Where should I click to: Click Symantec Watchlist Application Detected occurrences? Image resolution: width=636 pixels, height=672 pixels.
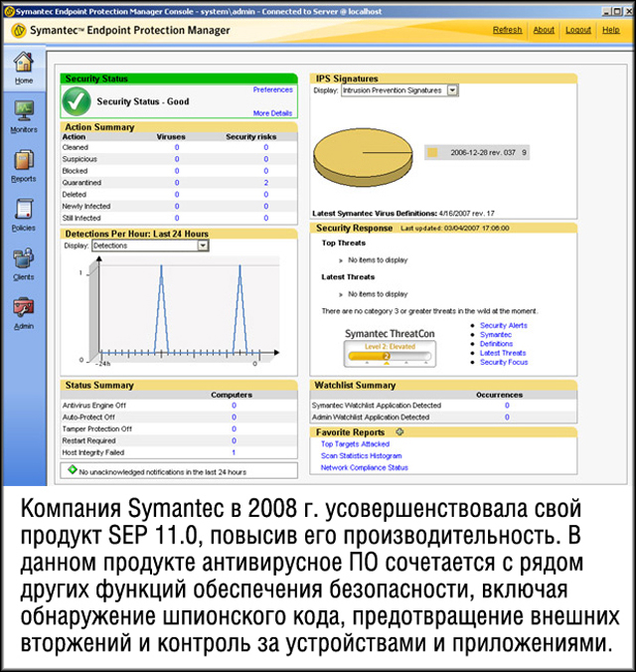click(x=507, y=406)
